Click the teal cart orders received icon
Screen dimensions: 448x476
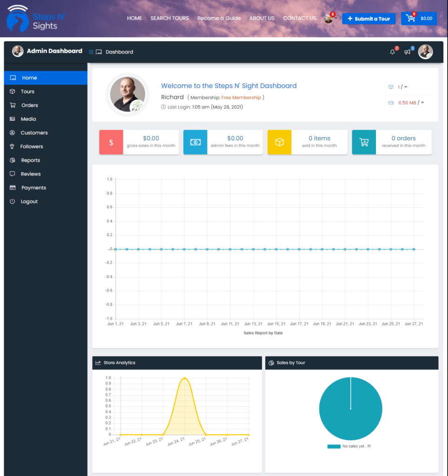[364, 142]
